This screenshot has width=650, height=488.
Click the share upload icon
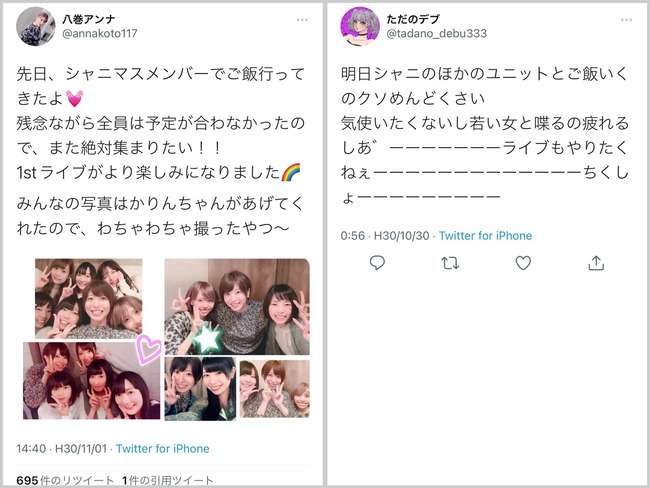[x=596, y=263]
